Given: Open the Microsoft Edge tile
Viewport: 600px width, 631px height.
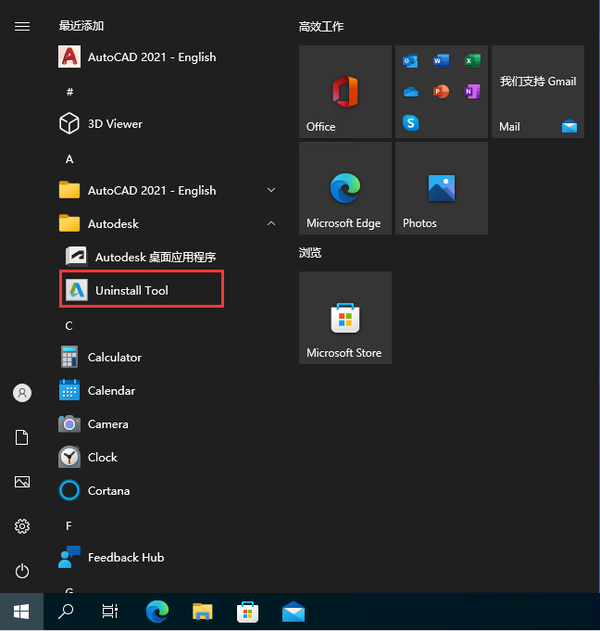Looking at the screenshot, I should point(345,188).
